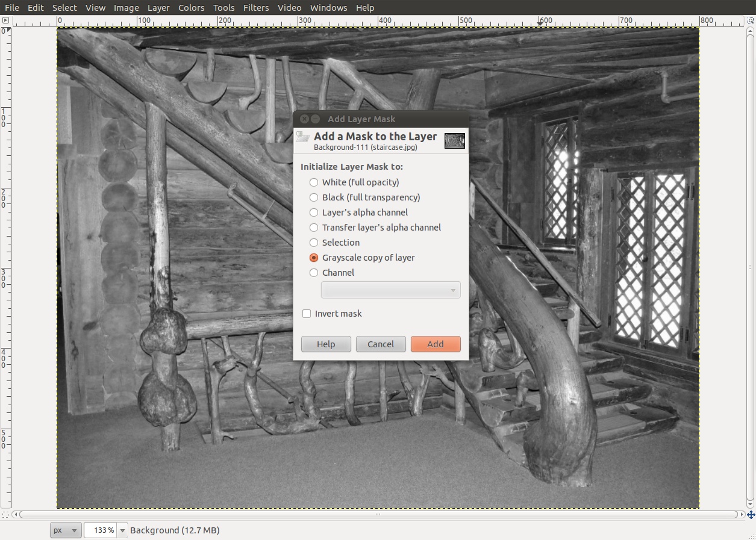
Task: Open the px unit dropdown
Action: pos(66,530)
